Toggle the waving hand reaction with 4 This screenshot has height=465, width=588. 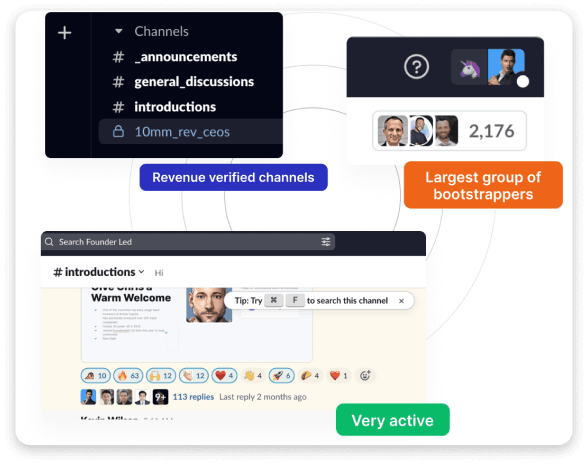[x=253, y=375]
